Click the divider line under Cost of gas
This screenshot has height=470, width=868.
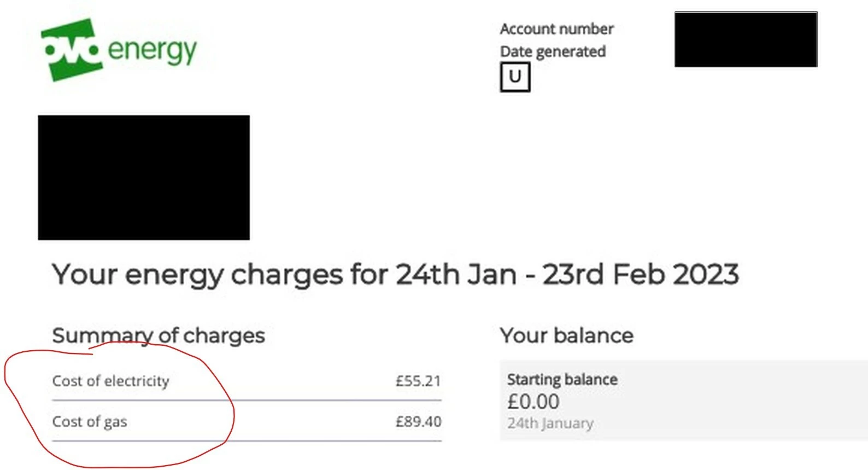pyautogui.click(x=247, y=440)
